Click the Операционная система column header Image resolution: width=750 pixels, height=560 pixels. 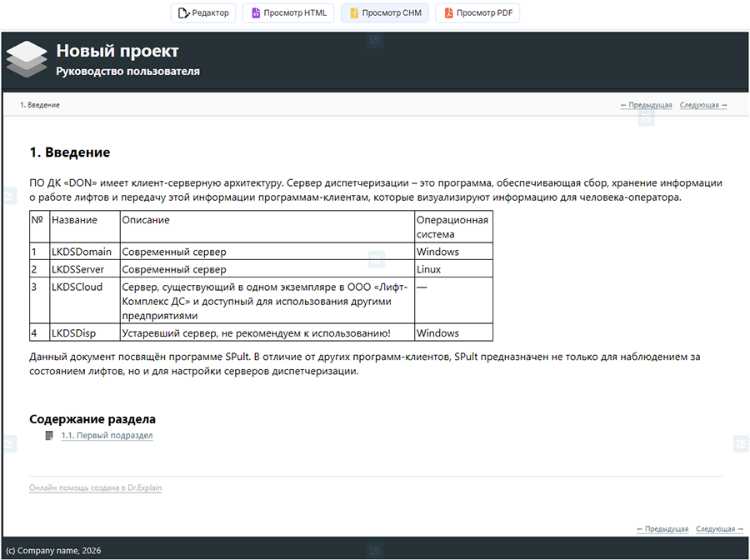click(x=453, y=227)
